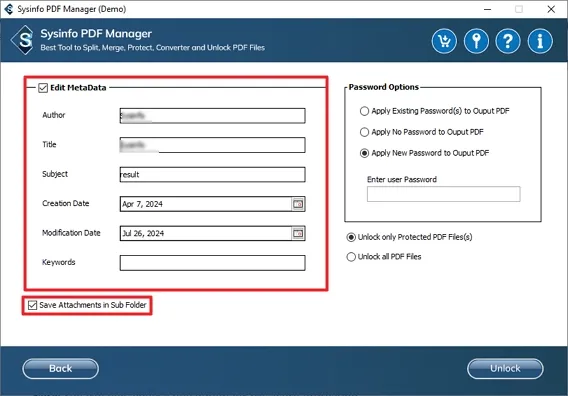Open help via the question mark icon
This screenshot has width=568, height=396.
[508, 41]
